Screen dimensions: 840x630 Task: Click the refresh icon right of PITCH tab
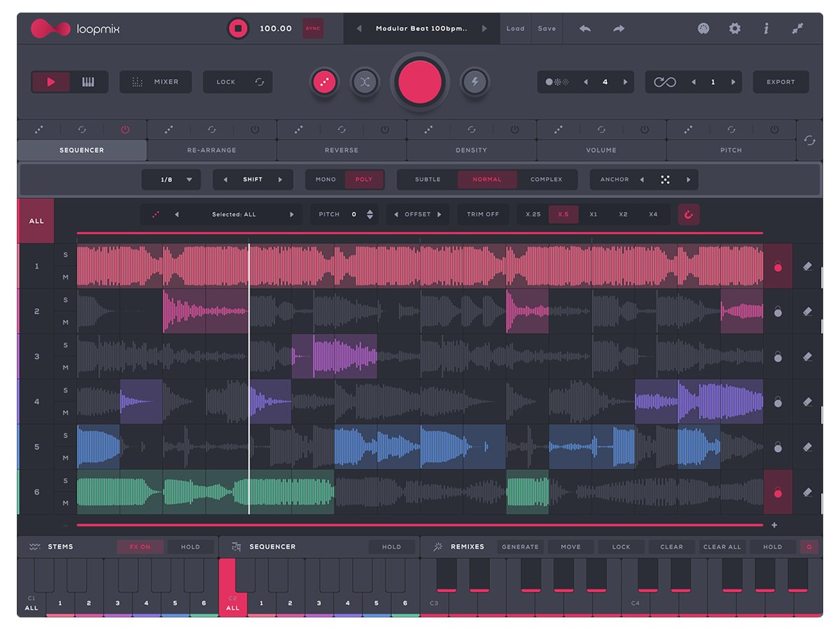pos(810,140)
